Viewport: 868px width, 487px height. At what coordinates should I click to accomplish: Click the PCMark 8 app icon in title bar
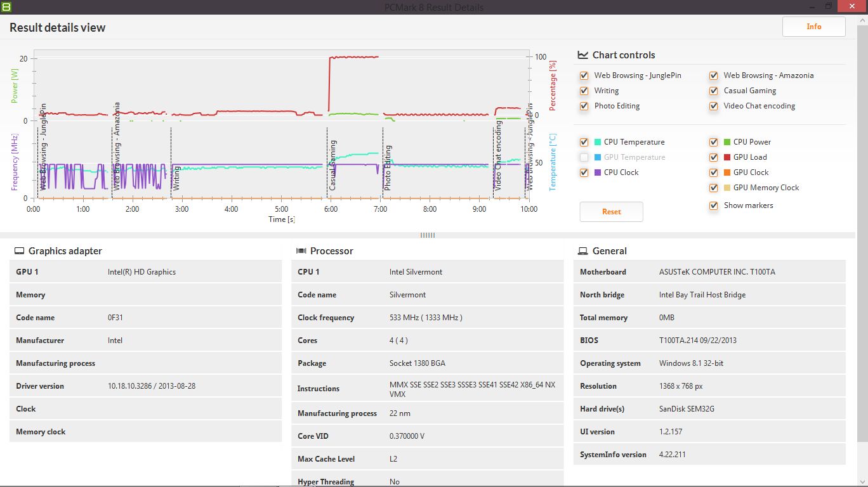[6, 7]
